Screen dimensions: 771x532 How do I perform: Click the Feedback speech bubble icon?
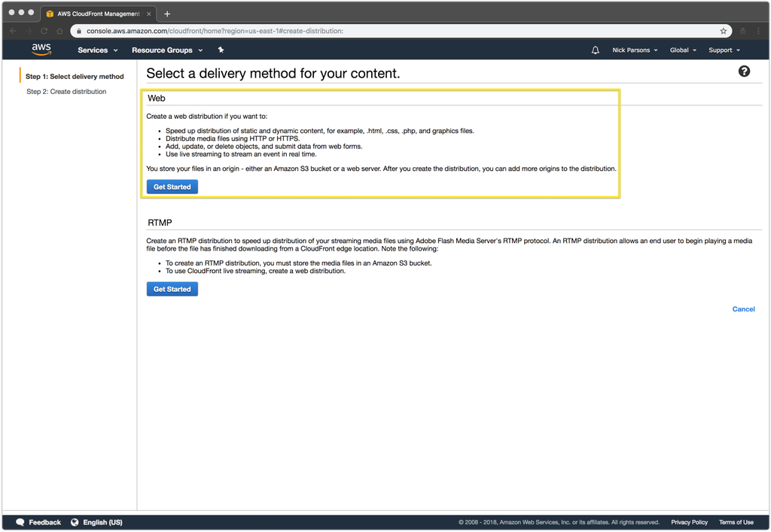tap(20, 522)
